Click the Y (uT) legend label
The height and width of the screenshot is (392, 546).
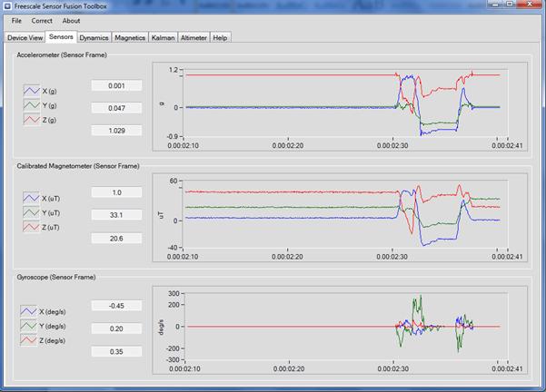(x=51, y=213)
